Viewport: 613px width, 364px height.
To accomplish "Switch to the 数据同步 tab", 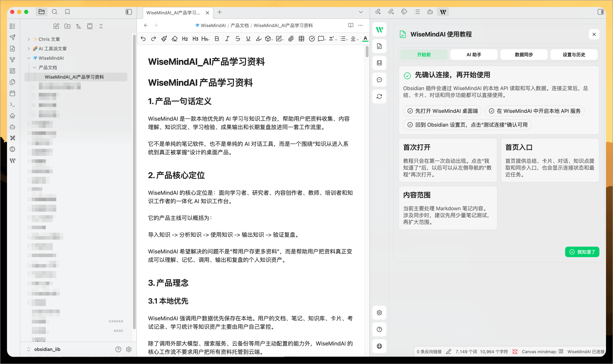I will 524,54.
